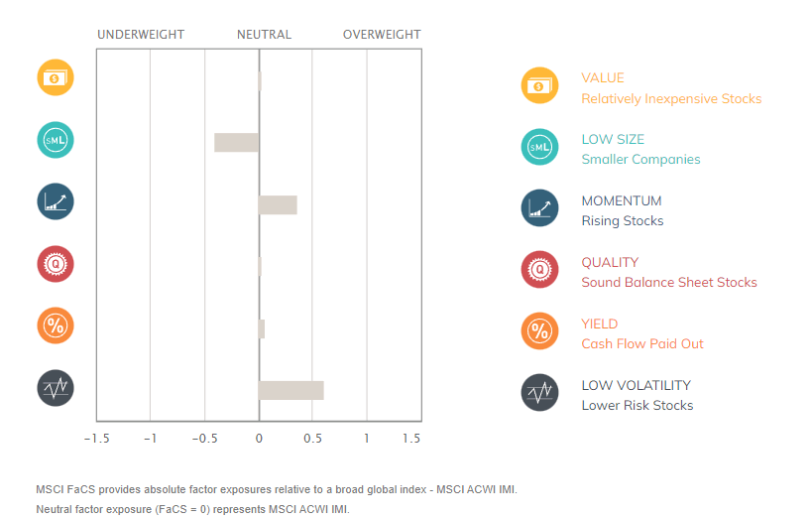Select the Yield icon in the legend
Image resolution: width=812 pixels, height=519 pixels.
[539, 331]
